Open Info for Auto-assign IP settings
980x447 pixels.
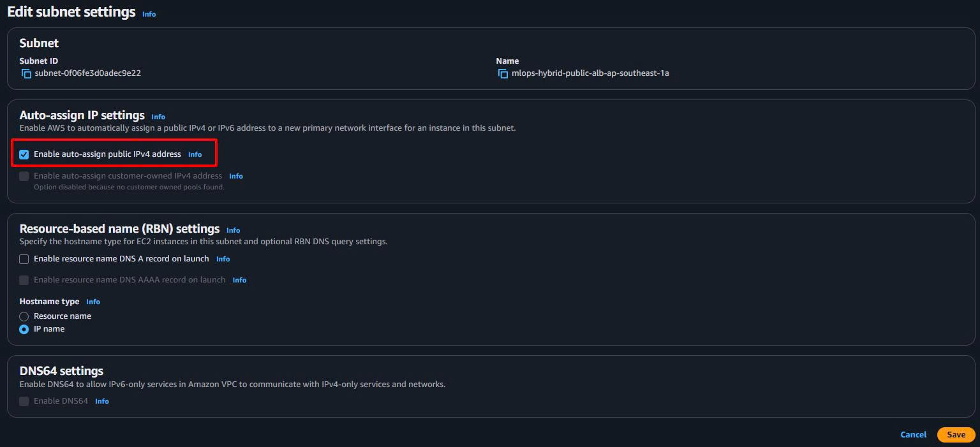pyautogui.click(x=158, y=117)
